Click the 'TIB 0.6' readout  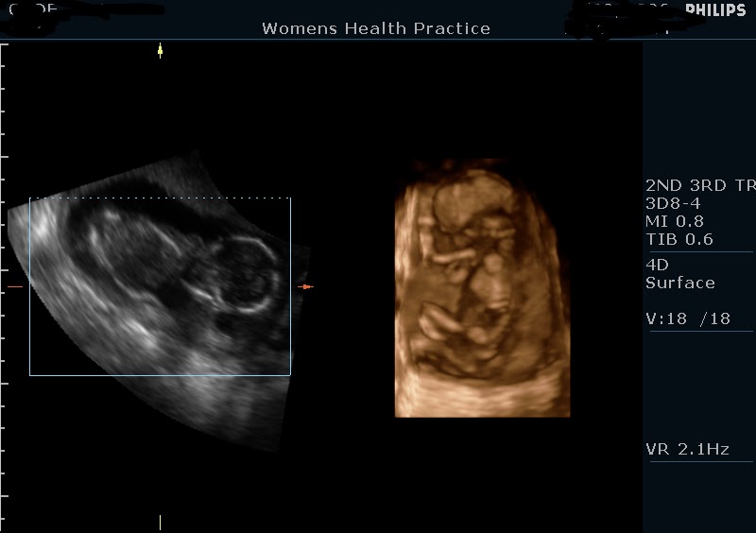tap(679, 239)
